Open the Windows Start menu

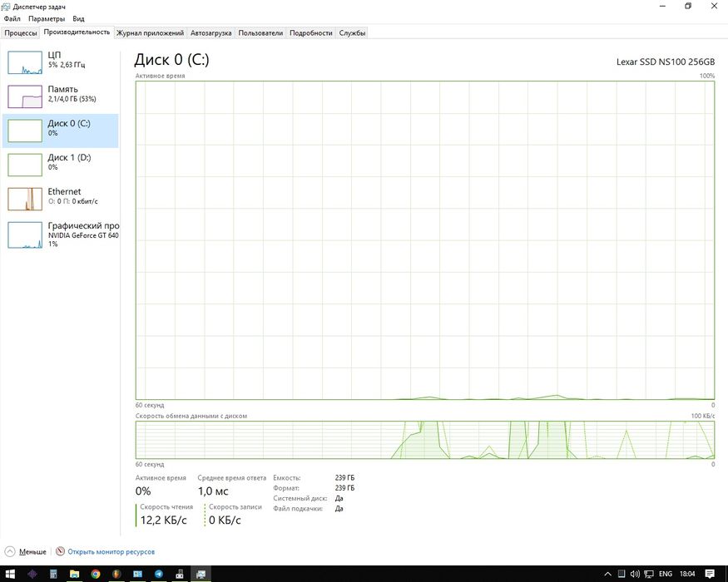10,574
